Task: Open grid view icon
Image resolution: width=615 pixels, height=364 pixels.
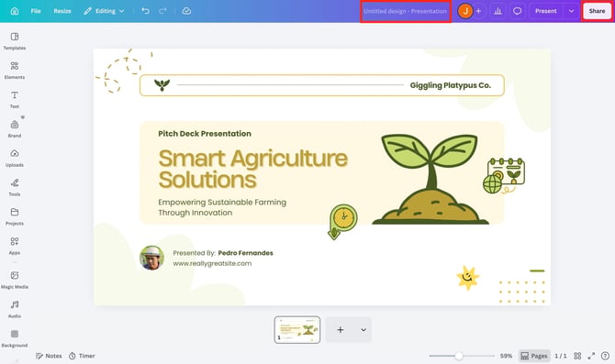Action: (x=577, y=356)
